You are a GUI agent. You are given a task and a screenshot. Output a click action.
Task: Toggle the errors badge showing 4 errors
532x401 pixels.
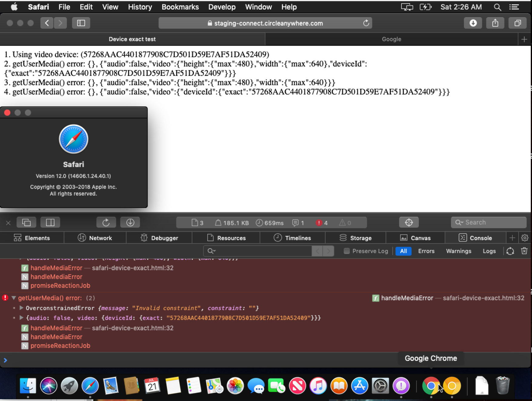[322, 223]
